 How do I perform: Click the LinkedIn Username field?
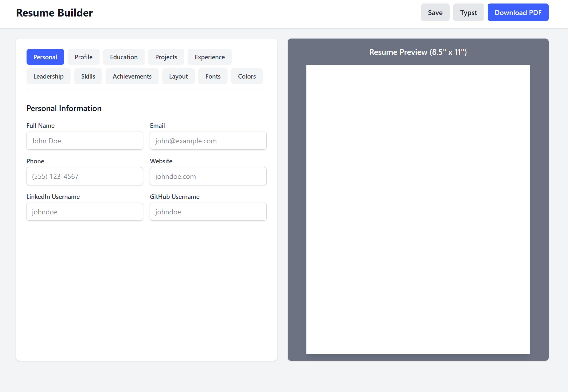[85, 212]
